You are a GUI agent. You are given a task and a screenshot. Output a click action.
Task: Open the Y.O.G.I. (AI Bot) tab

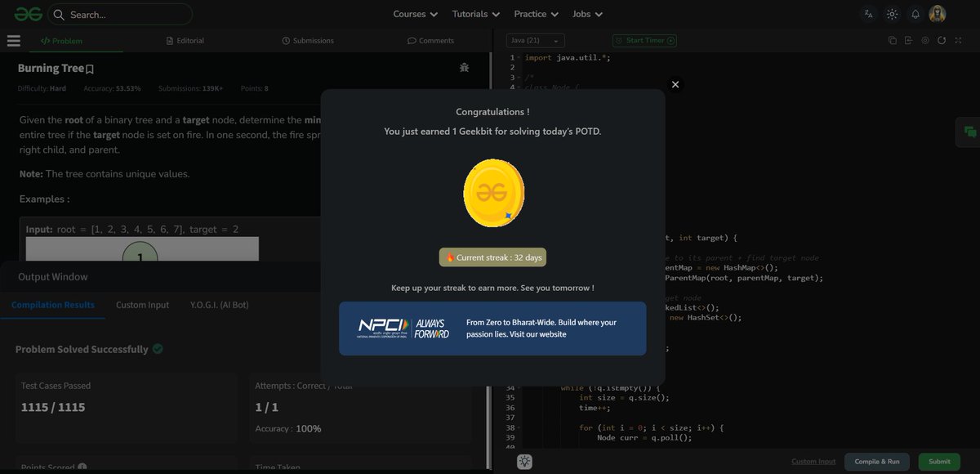219,305
